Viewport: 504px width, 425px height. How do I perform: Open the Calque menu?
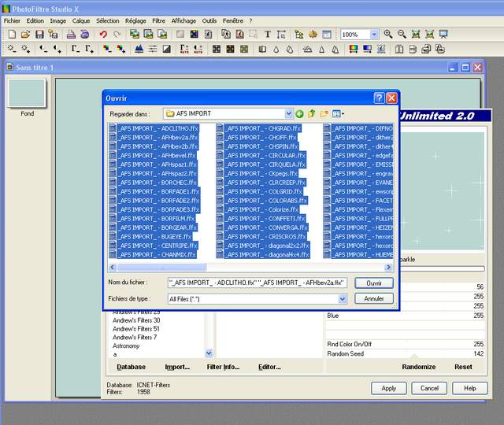[x=81, y=21]
